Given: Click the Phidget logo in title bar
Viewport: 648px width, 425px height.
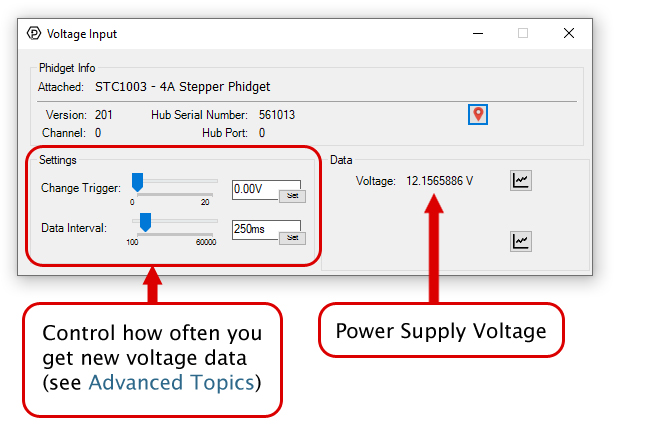Looking at the screenshot, I should 33,33.
